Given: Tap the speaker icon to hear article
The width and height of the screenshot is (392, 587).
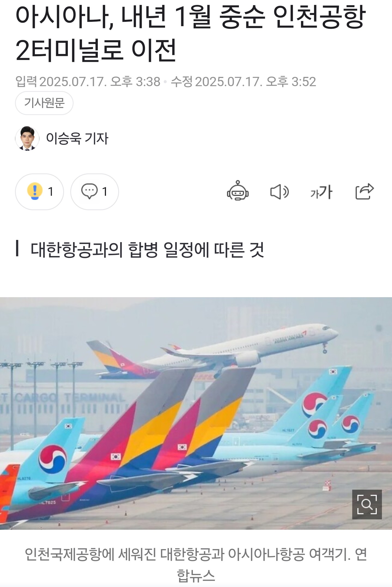Looking at the screenshot, I should point(279,192).
